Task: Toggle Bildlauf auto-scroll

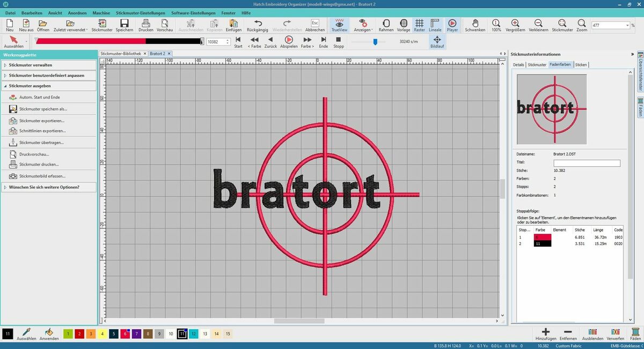Action: 437,42
